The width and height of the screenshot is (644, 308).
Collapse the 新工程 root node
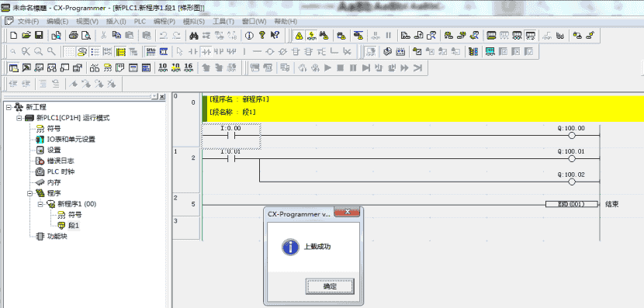coord(9,107)
